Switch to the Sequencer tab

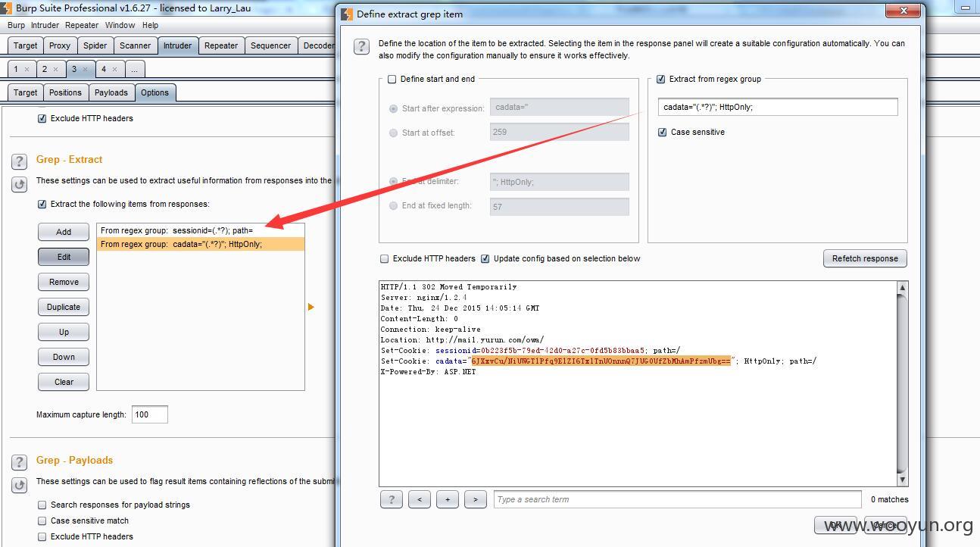pos(270,45)
